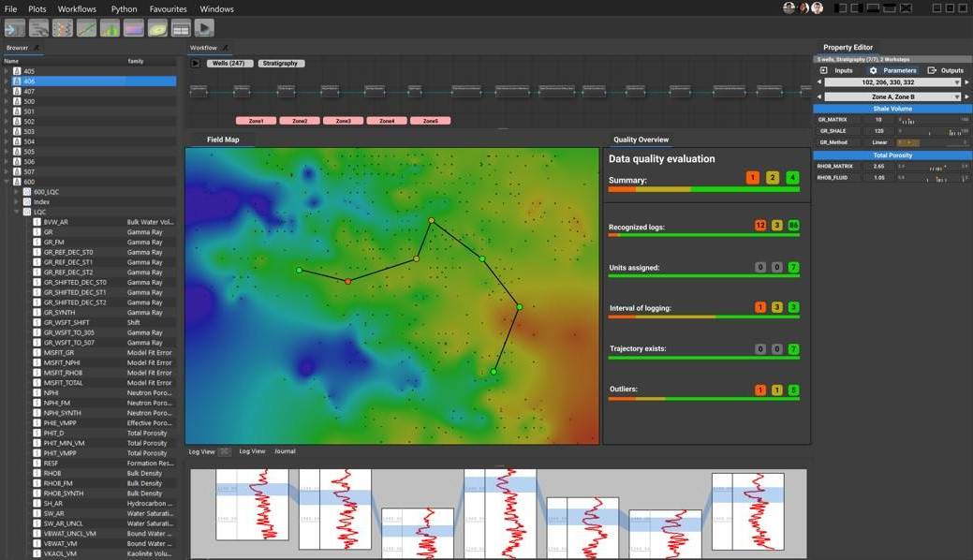This screenshot has height=560, width=973.
Task: Click the GR_SHALE value field
Action: [x=878, y=131]
